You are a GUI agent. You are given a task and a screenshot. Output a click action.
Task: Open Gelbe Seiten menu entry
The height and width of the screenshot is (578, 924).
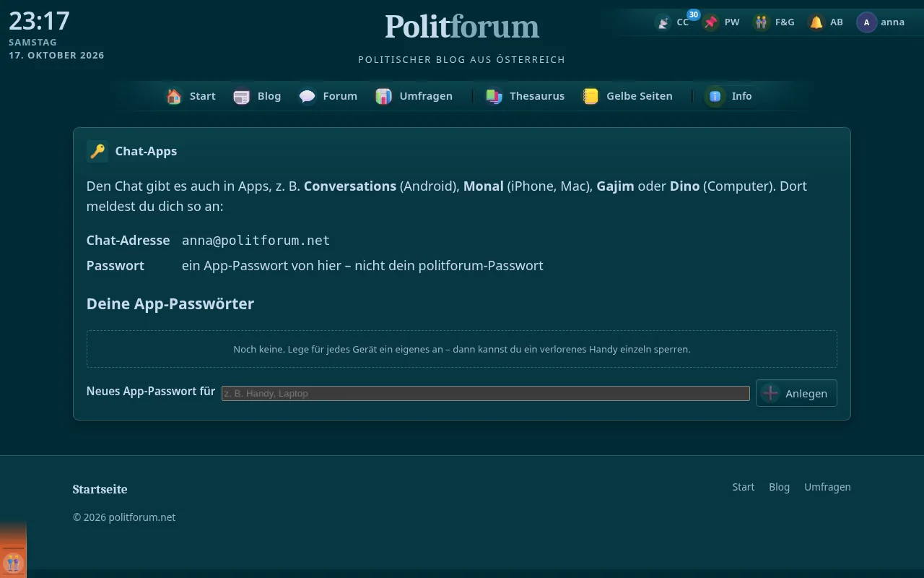[640, 96]
